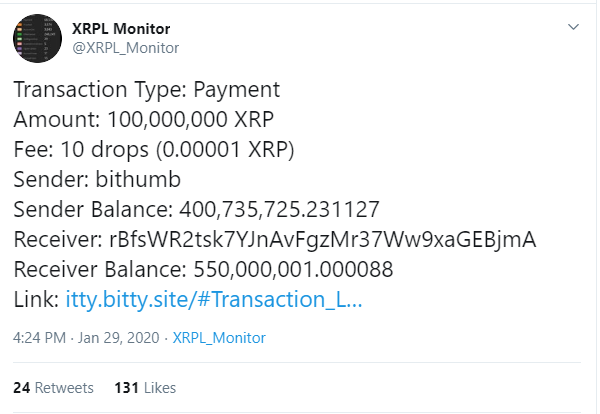Click the Jan 29, 2020 date
Image resolution: width=600 pixels, height=414 pixels.
[x=119, y=338]
